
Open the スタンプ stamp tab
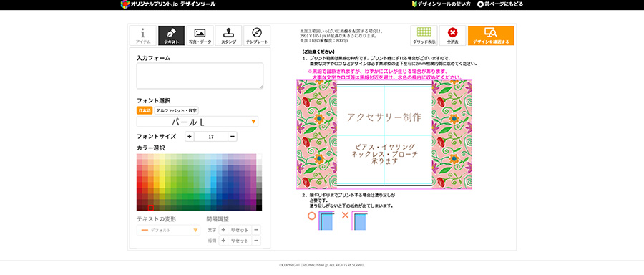(x=228, y=35)
